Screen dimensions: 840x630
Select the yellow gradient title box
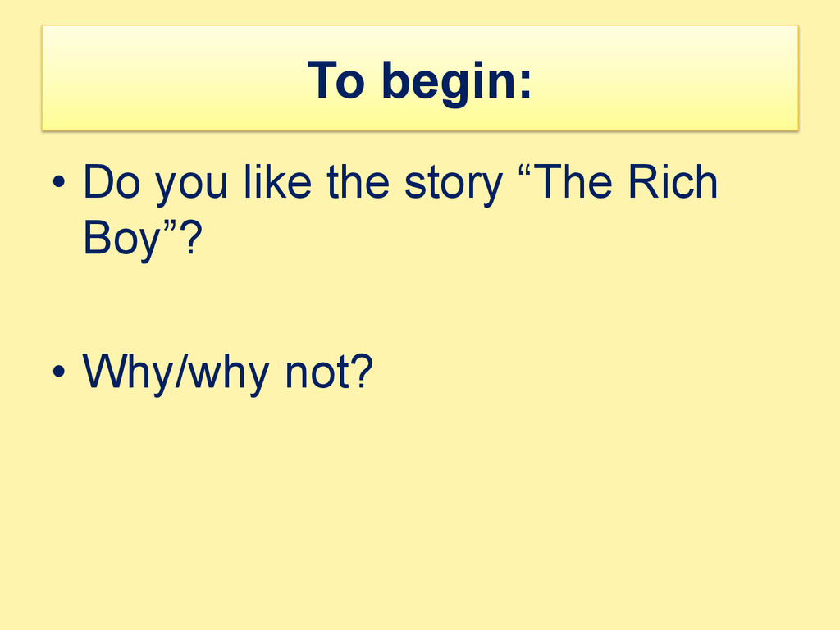point(420,78)
